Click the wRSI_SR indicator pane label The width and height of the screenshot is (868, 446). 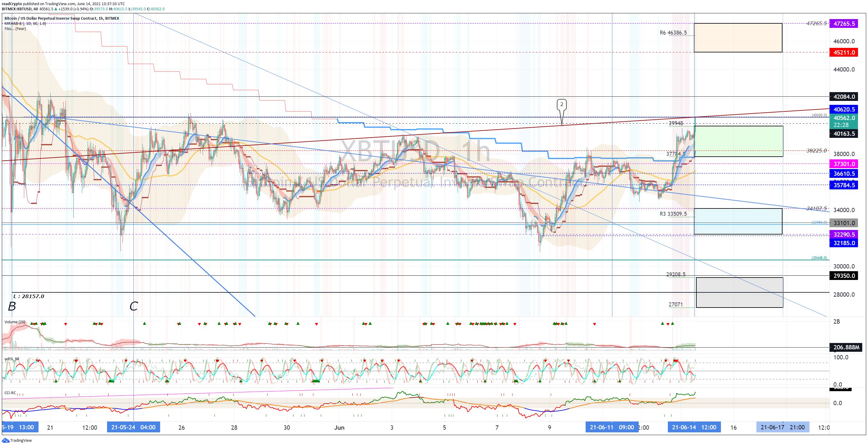[x=12, y=359]
